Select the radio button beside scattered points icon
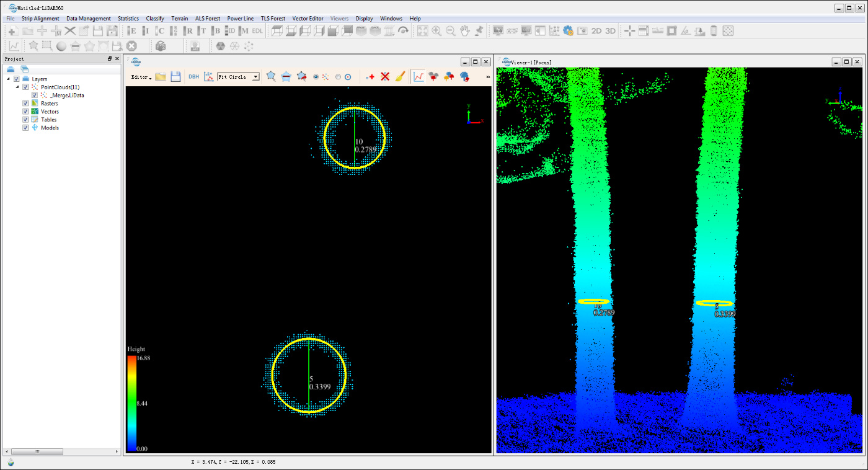Screen dimensions: 868x470 point(316,77)
